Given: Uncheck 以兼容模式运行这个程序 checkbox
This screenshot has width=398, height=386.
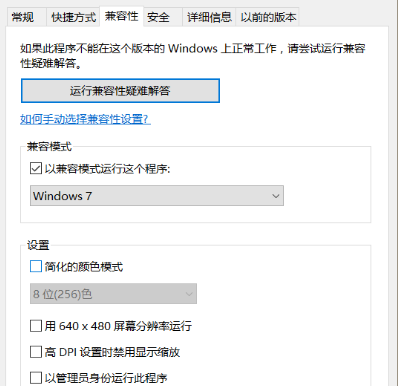Looking at the screenshot, I should click(36, 168).
